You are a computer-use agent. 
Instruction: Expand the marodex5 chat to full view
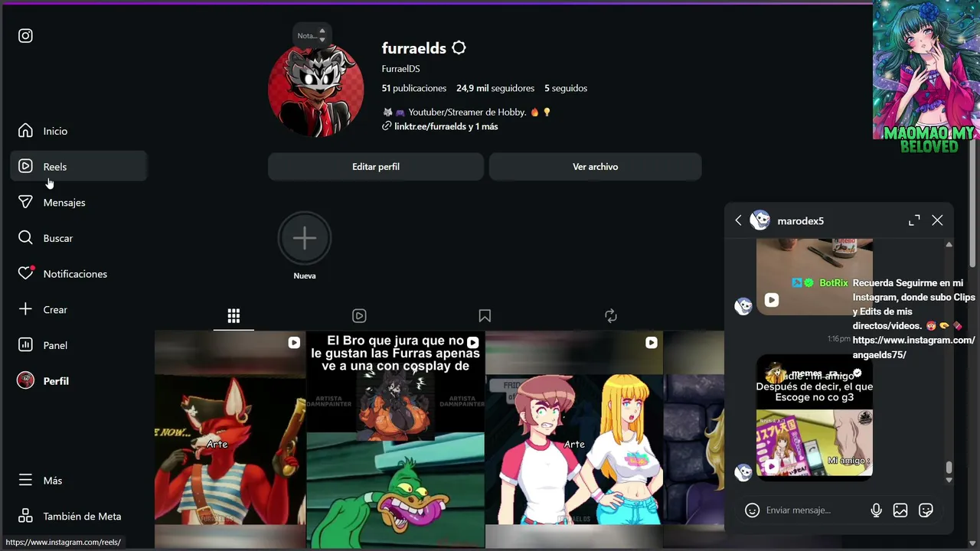[x=914, y=220]
